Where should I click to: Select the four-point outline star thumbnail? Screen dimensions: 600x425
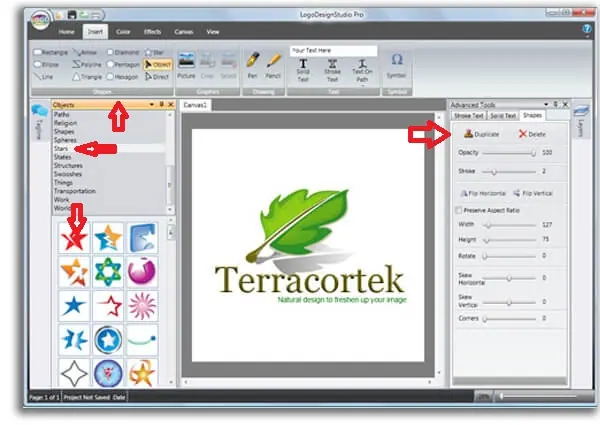click(74, 373)
